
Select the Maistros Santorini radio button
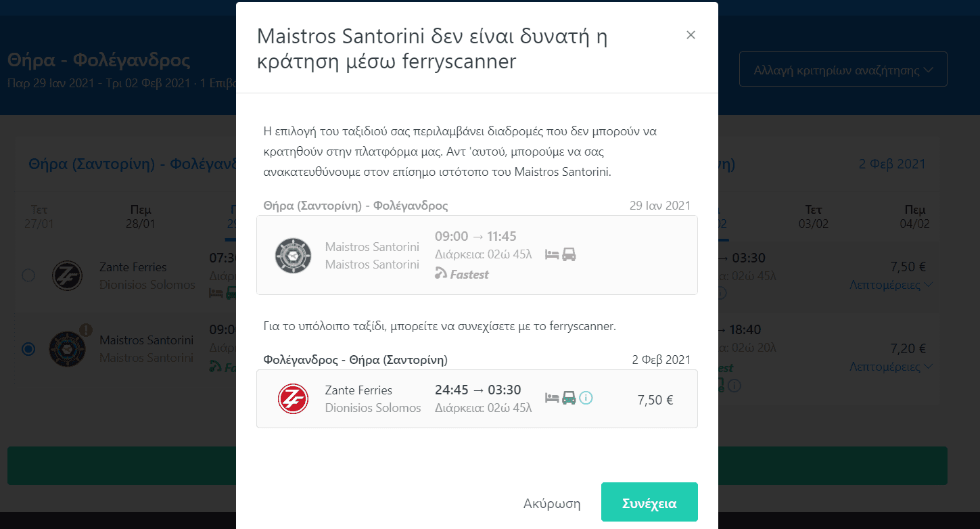(28, 349)
